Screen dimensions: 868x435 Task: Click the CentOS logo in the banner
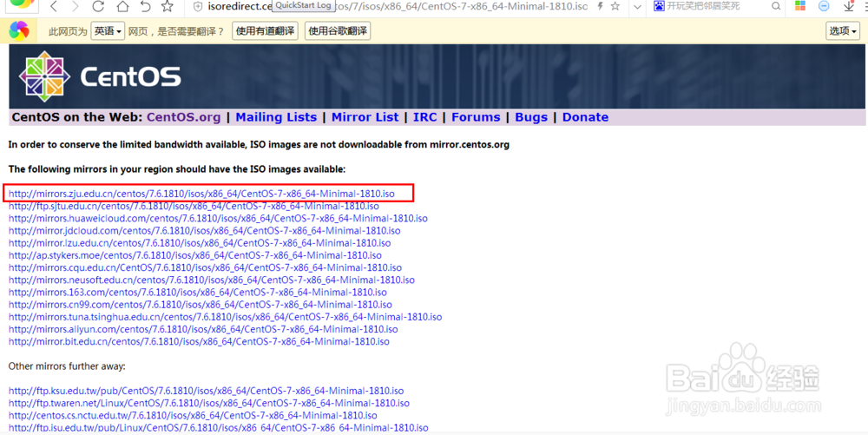pyautogui.click(x=100, y=76)
